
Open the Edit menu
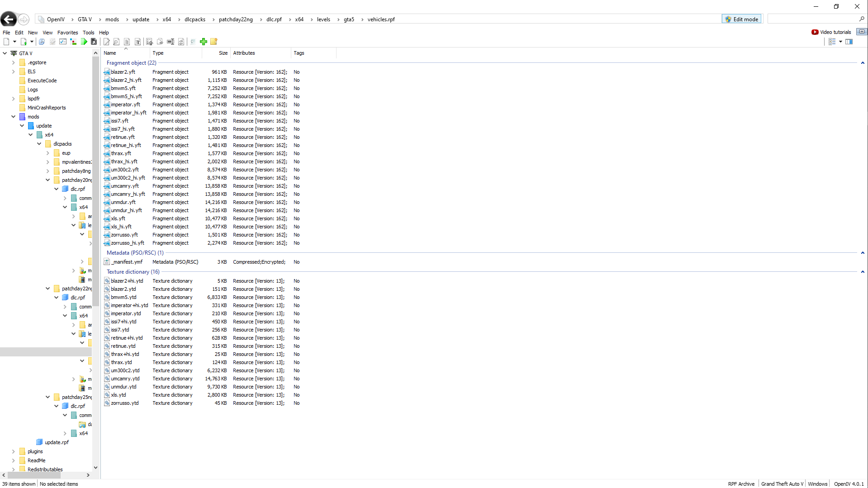pyautogui.click(x=19, y=33)
